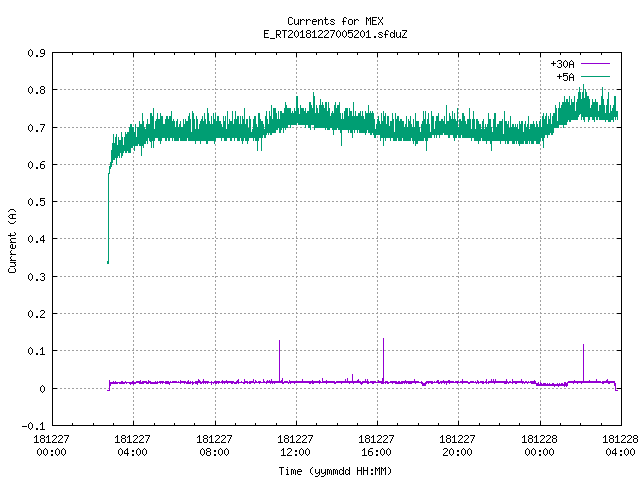Click the purple spike just before 12:00
This screenshot has width=640, height=480.
pyautogui.click(x=280, y=361)
